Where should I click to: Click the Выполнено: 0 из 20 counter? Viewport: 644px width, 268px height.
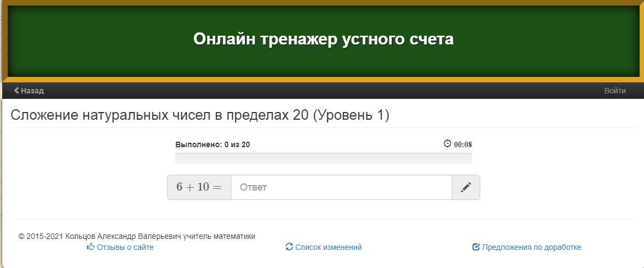pyautogui.click(x=213, y=144)
